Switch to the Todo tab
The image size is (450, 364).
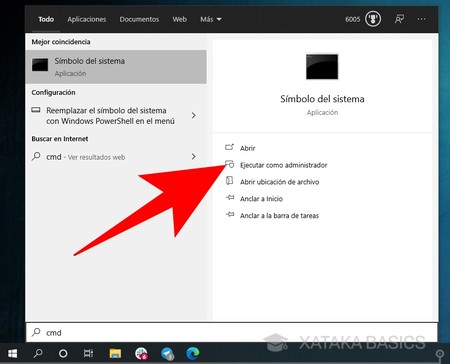tap(46, 19)
